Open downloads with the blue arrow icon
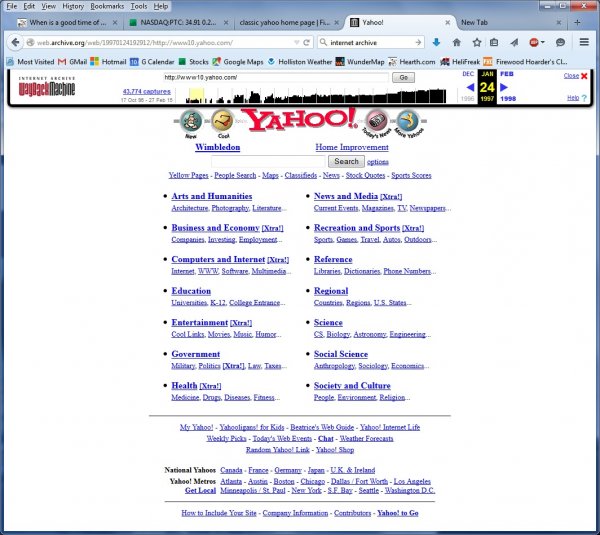Screen dimensions: 600x535 point(436,42)
